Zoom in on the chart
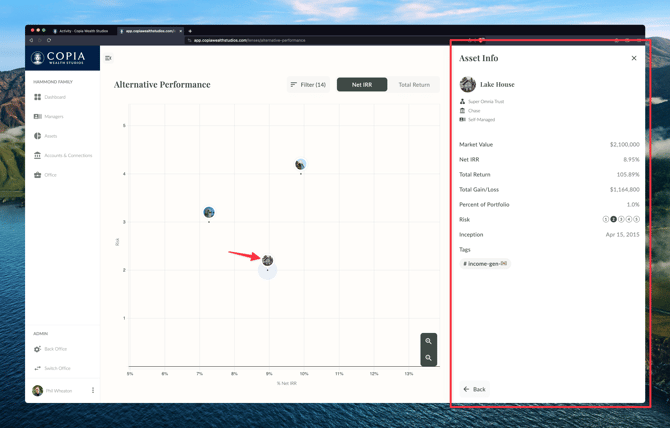Screen dimensions: 670x428 click(428, 341)
